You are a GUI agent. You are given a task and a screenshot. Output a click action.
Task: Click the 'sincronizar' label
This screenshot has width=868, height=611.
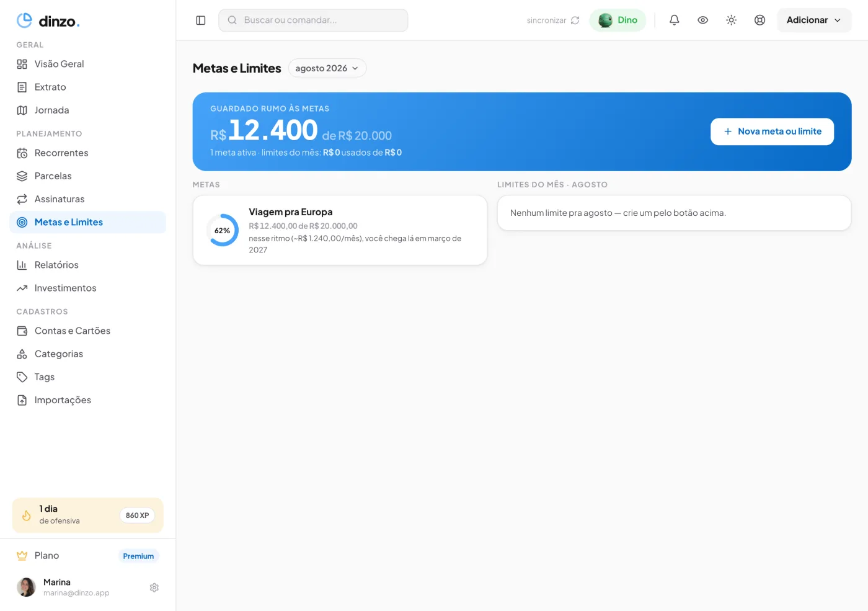tap(546, 20)
